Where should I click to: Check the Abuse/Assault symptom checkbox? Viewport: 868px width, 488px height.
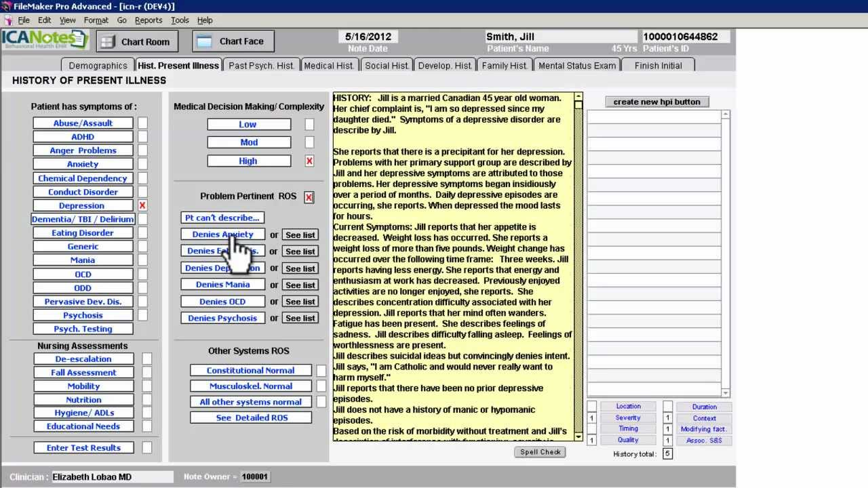[x=142, y=123]
